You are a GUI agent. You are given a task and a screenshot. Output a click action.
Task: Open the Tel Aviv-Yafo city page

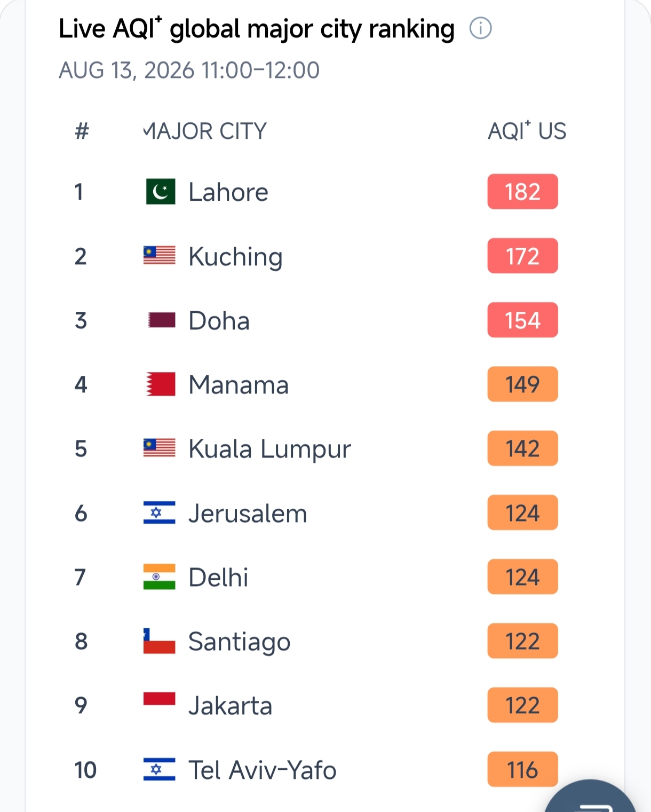[x=263, y=770]
